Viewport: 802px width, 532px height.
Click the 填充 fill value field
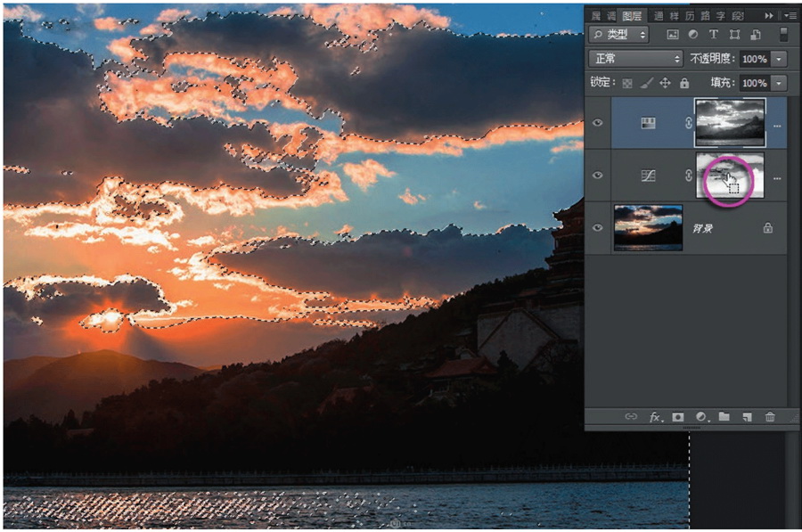click(x=755, y=83)
